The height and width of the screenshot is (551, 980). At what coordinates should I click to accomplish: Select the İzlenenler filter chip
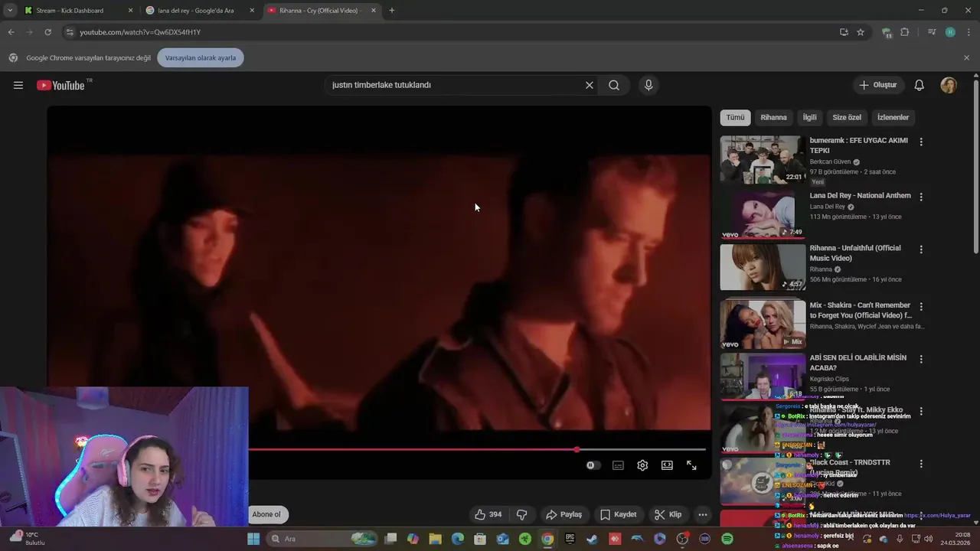pyautogui.click(x=893, y=117)
